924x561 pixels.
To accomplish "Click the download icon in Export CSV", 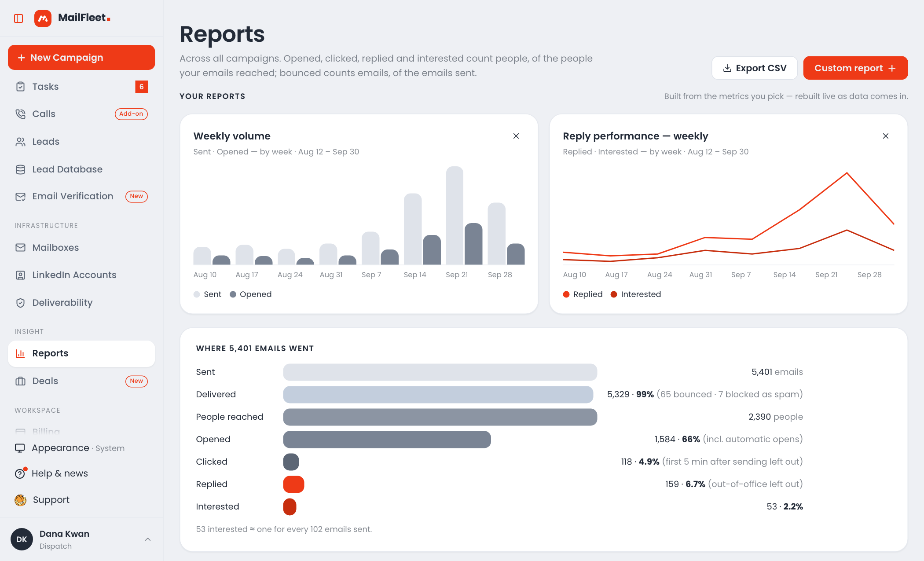I will (727, 68).
